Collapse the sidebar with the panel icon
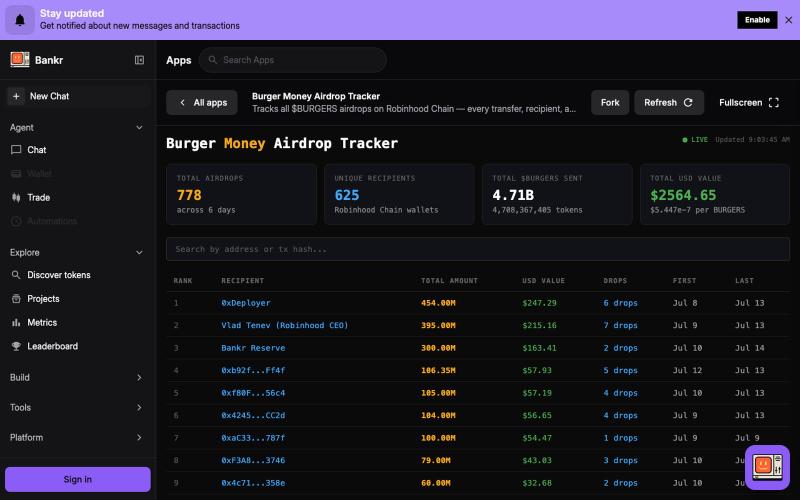Viewport: 800px width, 500px height. [x=139, y=60]
